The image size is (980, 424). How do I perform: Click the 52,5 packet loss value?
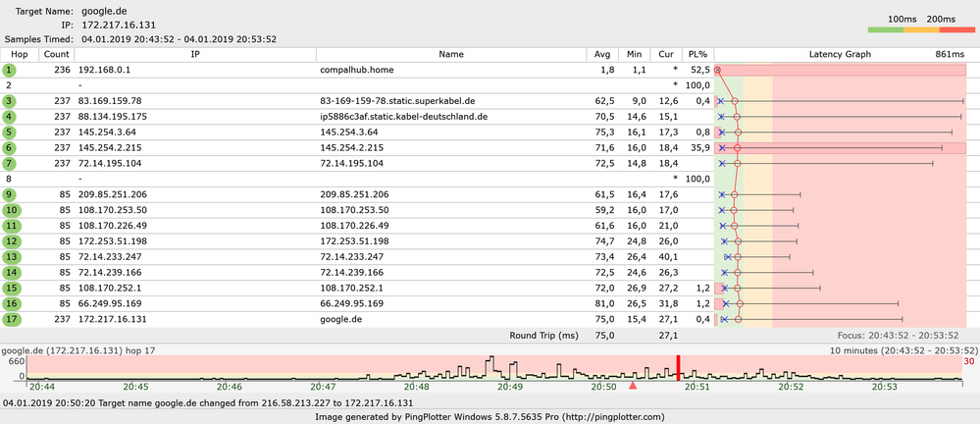click(x=700, y=70)
